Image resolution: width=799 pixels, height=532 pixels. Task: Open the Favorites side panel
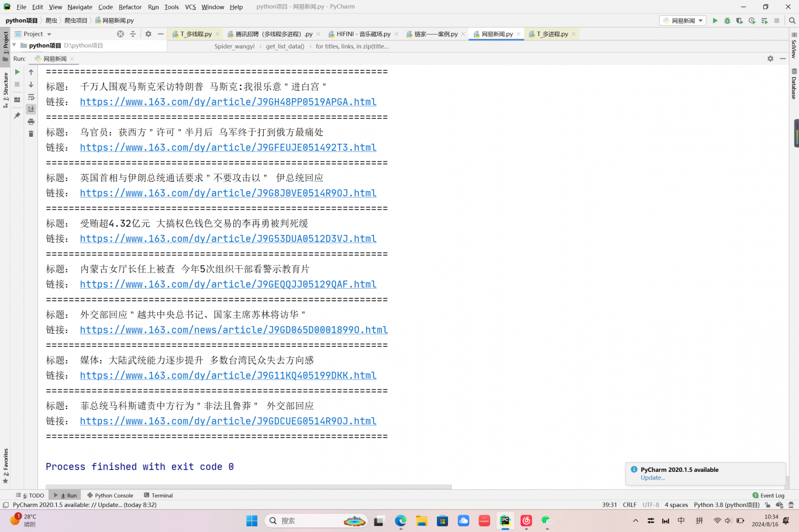pos(5,466)
